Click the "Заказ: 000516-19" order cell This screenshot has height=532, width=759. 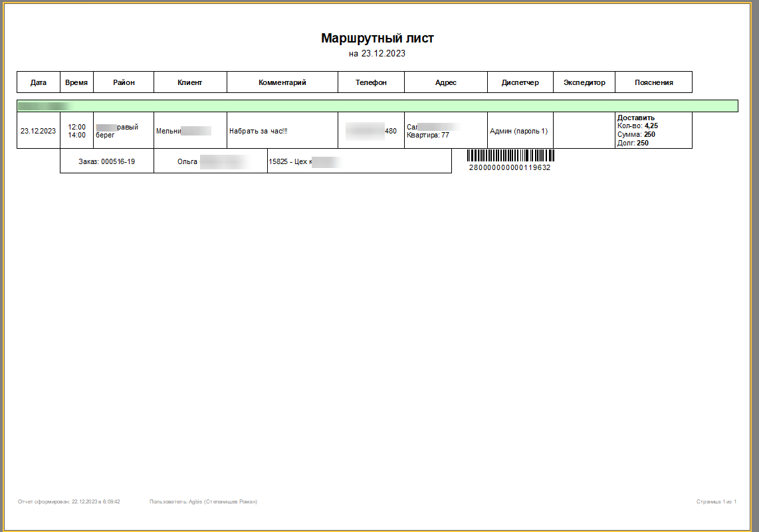(106, 161)
